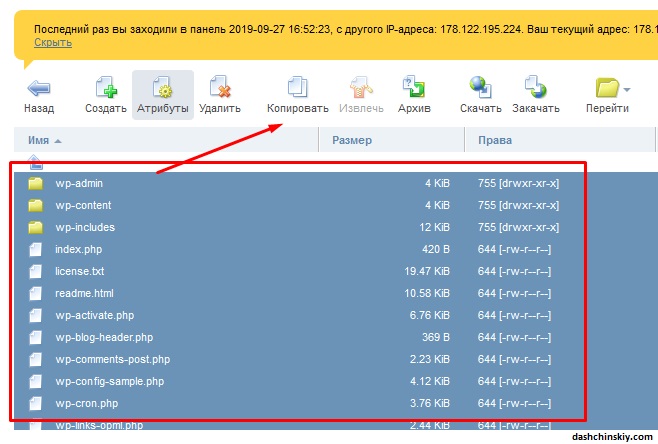
Task: Select the wp-includes folder row
Action: (x=85, y=227)
